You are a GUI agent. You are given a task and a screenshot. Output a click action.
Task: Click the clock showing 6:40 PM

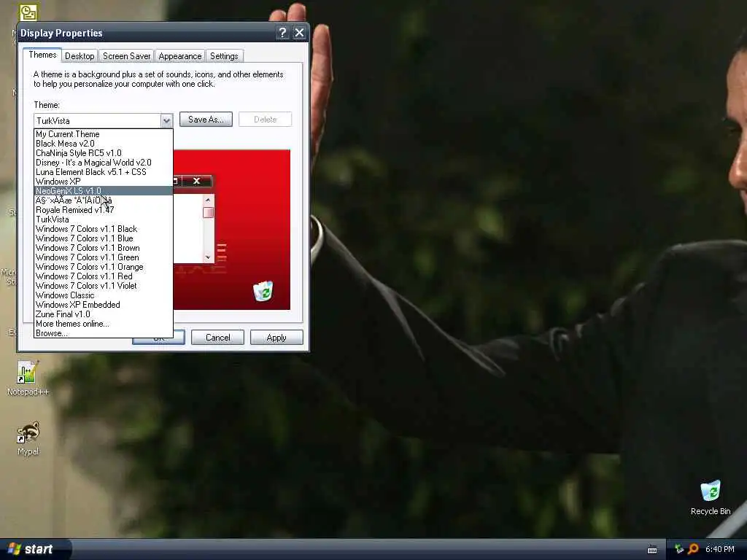719,549
